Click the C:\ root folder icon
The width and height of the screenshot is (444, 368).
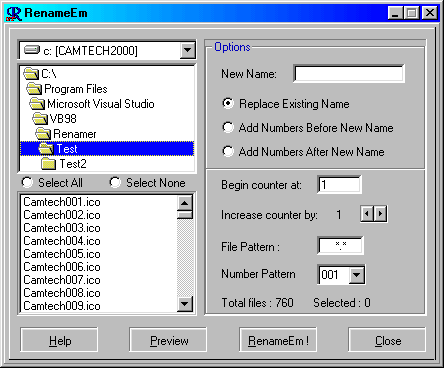click(x=31, y=74)
